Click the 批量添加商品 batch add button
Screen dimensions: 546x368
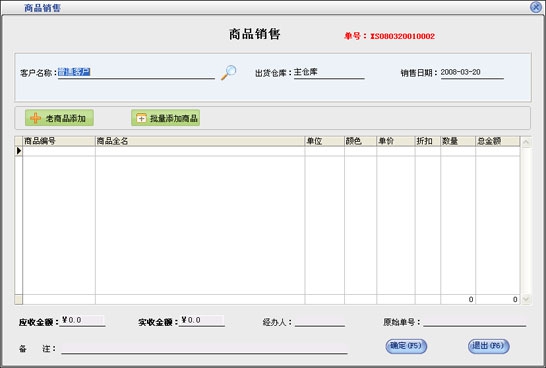tap(165, 118)
